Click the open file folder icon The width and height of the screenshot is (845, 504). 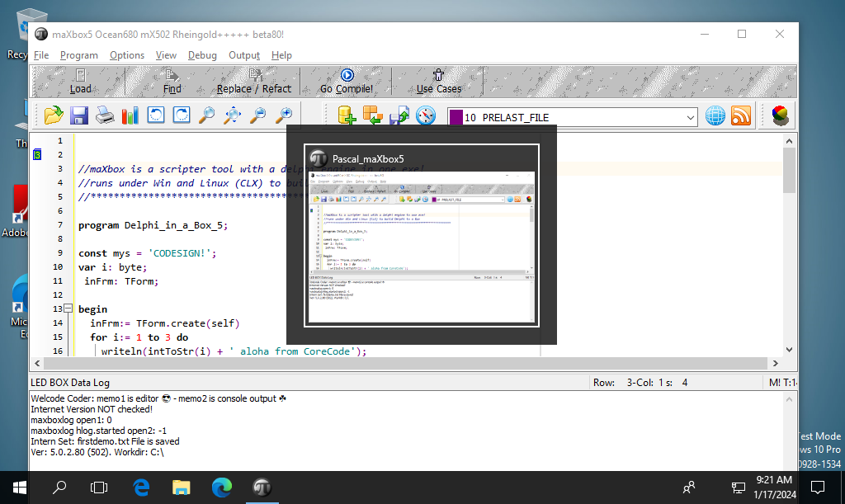pyautogui.click(x=54, y=115)
